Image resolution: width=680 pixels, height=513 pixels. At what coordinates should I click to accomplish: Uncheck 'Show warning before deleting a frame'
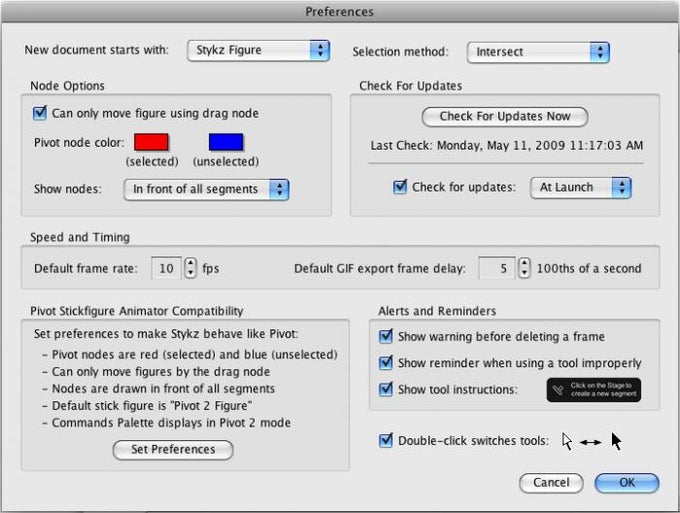(386, 337)
